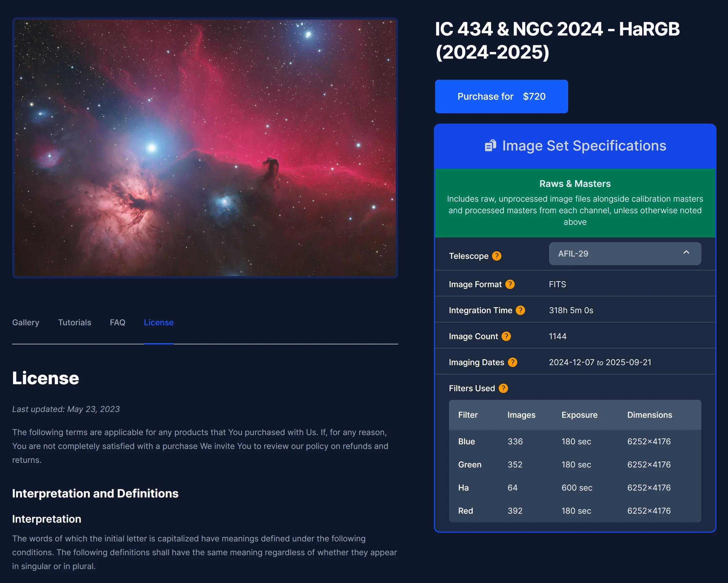Click the Filters Used help icon

503,388
